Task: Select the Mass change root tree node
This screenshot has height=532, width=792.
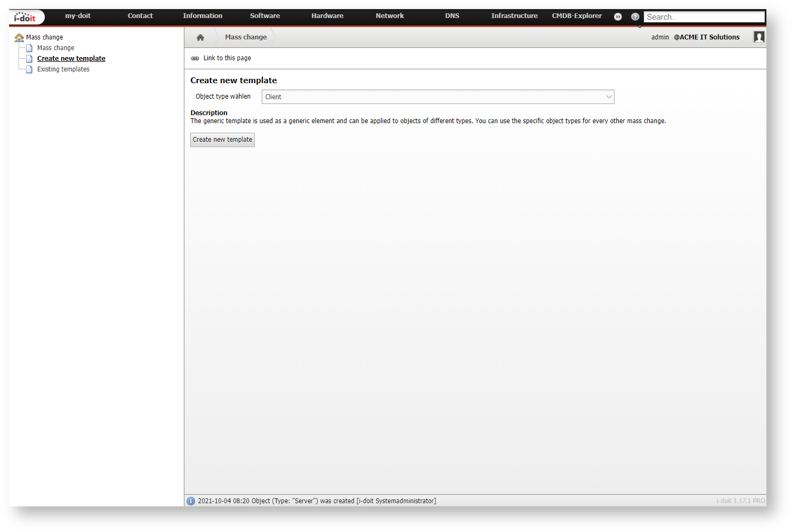Action: [45, 37]
